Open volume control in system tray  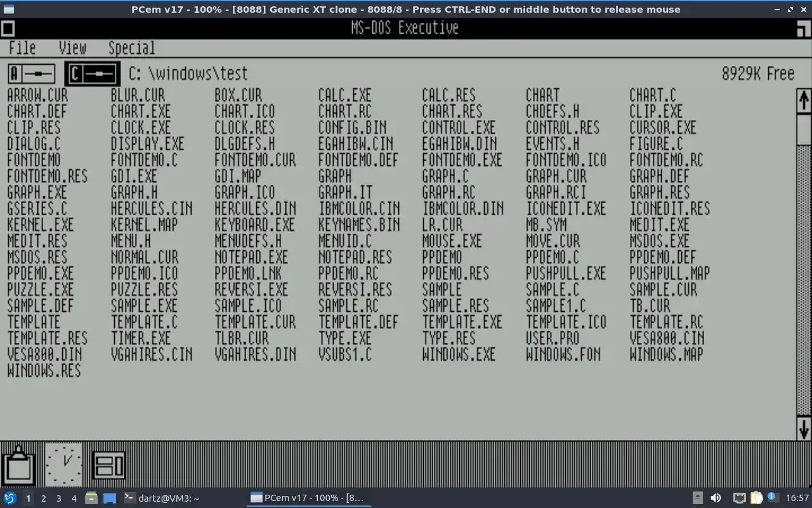coord(716,498)
